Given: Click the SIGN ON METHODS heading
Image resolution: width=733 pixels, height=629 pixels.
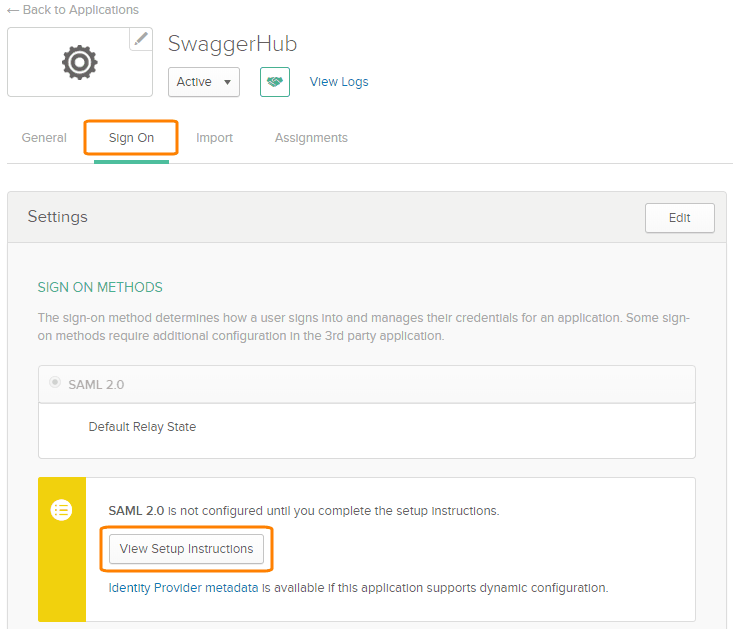Looking at the screenshot, I should [x=100, y=287].
